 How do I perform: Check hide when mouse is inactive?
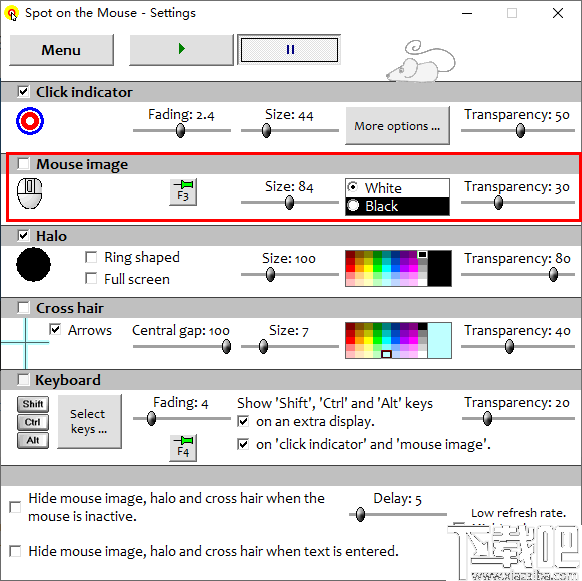(x=15, y=507)
